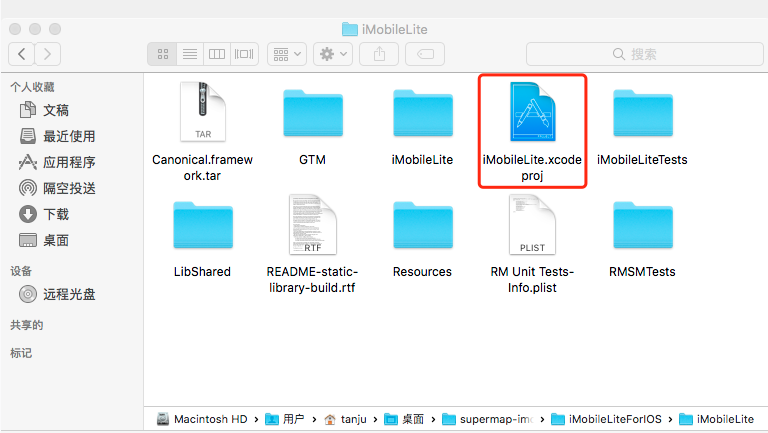
Task: Click supermap folder in the path bar
Action: tap(488, 419)
